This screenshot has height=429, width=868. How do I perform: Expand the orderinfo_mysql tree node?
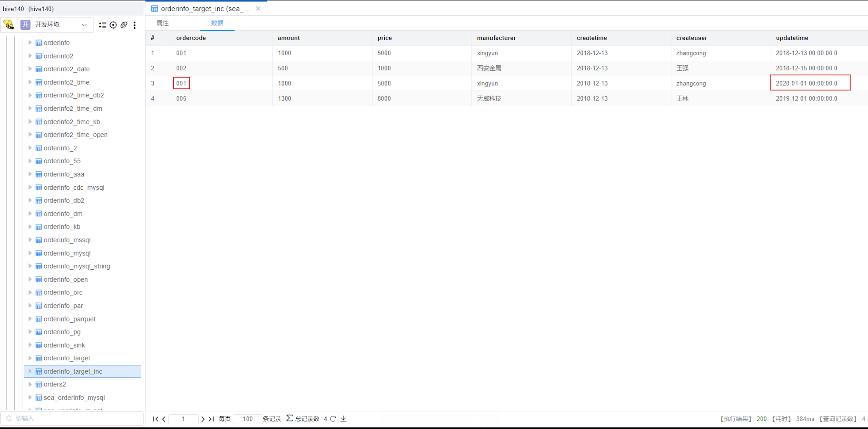[x=30, y=253]
